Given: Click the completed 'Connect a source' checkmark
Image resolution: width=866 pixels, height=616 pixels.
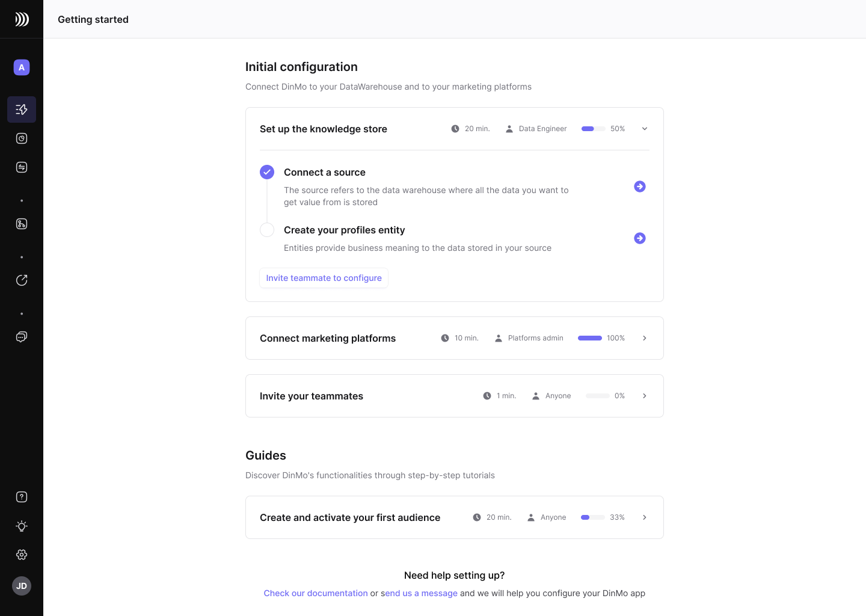Looking at the screenshot, I should [x=267, y=172].
